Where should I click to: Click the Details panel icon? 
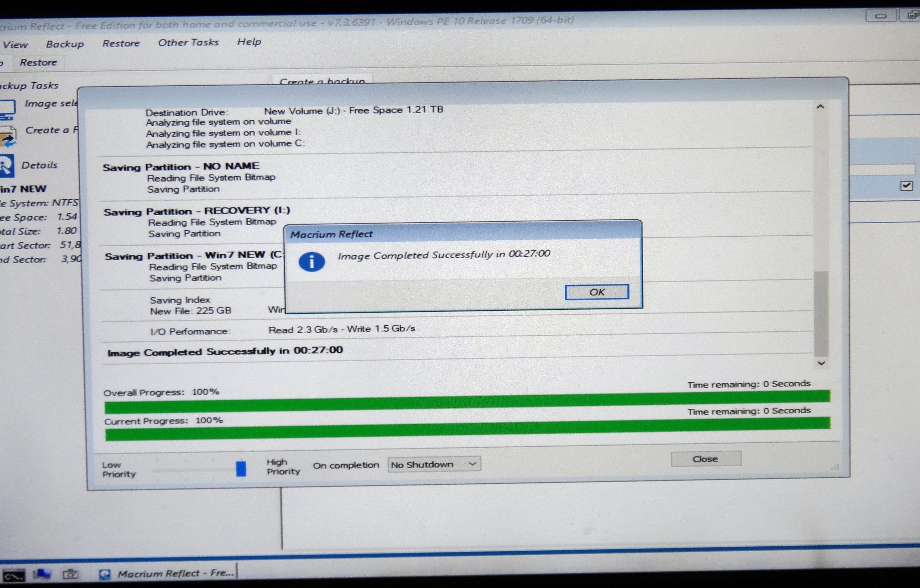click(7, 166)
